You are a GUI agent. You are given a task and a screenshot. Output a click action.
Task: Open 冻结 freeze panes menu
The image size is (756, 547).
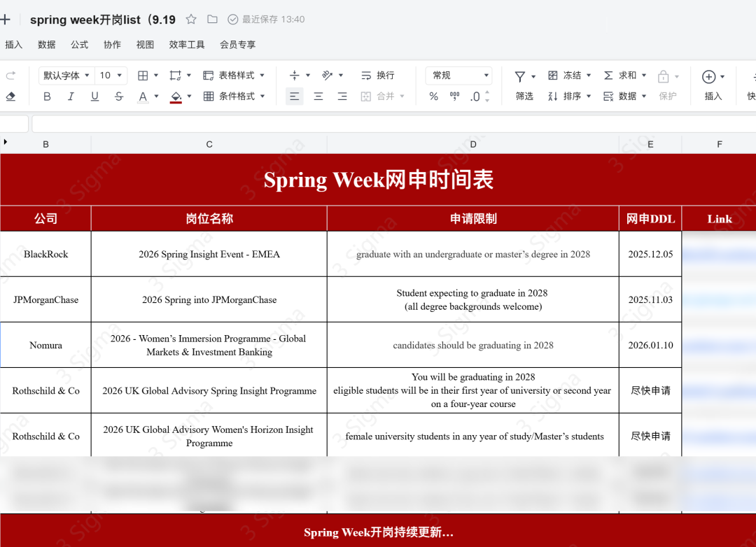[x=569, y=75]
